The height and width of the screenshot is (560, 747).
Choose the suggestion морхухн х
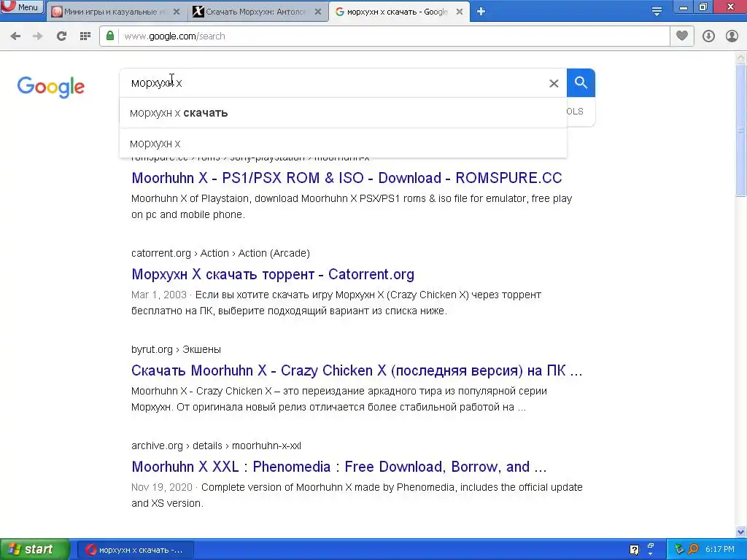[343, 144]
